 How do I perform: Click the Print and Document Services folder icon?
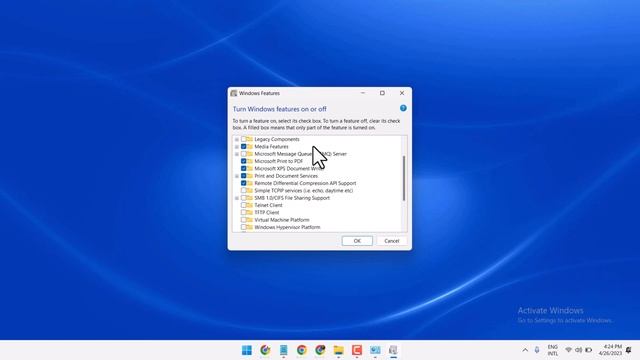click(249, 176)
